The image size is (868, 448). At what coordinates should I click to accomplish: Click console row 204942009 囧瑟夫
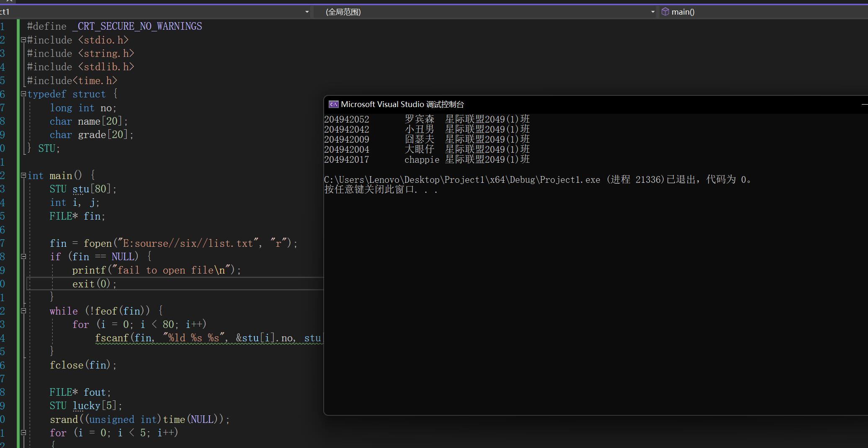coord(427,139)
